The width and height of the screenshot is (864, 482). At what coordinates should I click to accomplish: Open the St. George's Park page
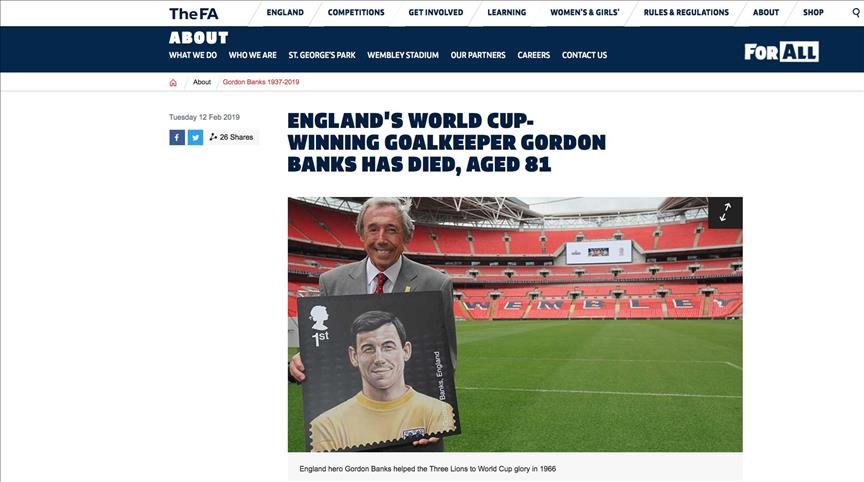pos(322,55)
